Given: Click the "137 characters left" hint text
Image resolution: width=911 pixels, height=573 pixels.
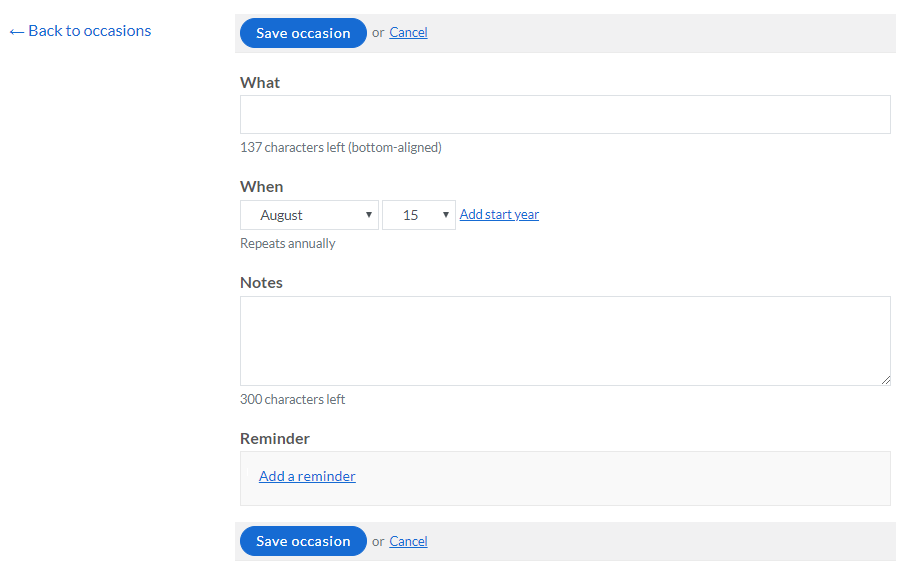Looking at the screenshot, I should point(340,148).
